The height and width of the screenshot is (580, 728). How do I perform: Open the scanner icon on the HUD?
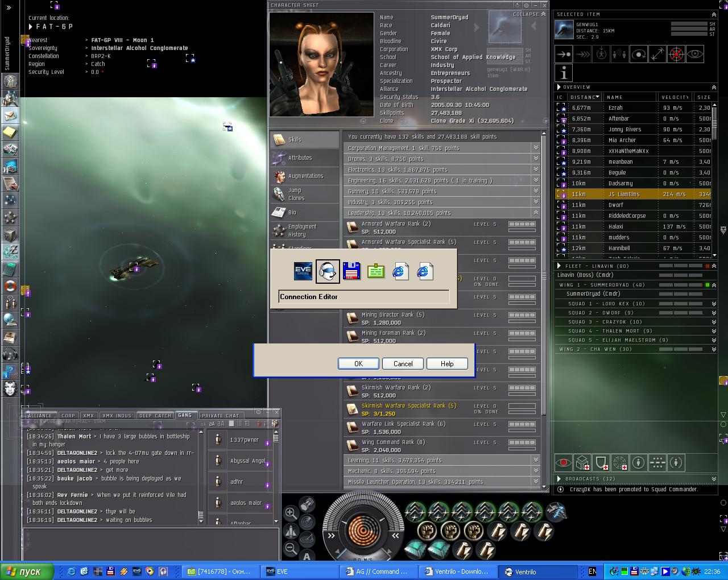click(307, 521)
